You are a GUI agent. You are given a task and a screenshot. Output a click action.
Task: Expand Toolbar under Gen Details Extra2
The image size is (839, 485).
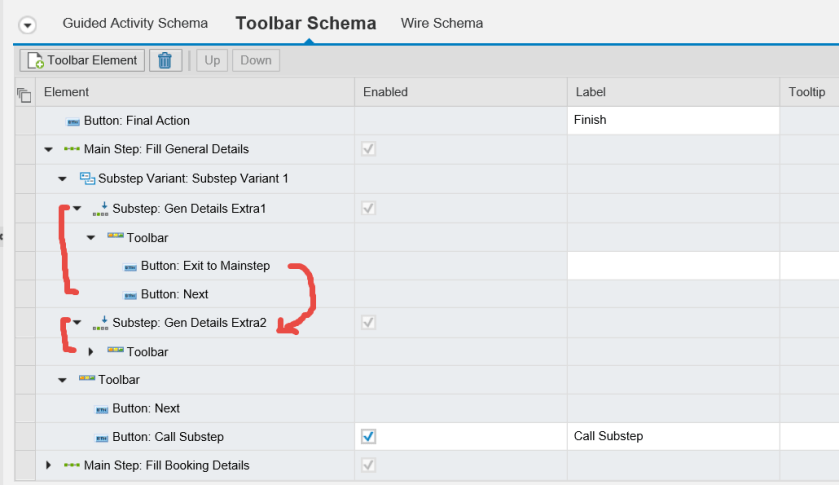(x=91, y=352)
